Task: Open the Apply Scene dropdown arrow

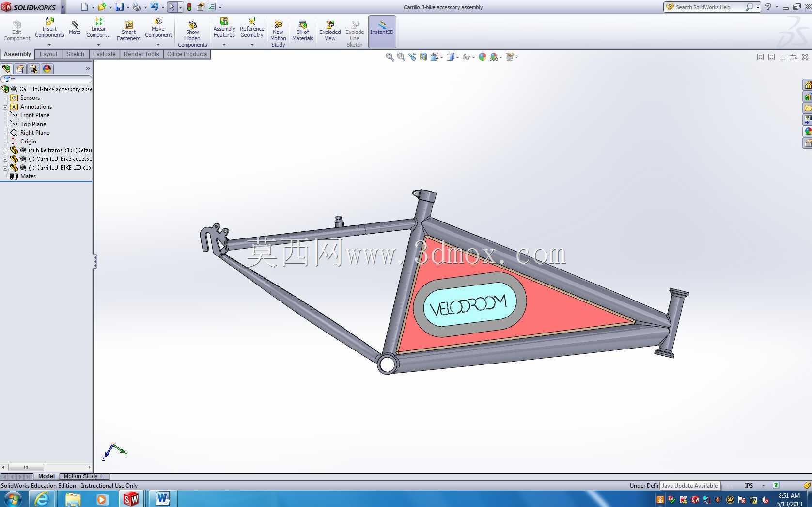Action: [x=501, y=57]
